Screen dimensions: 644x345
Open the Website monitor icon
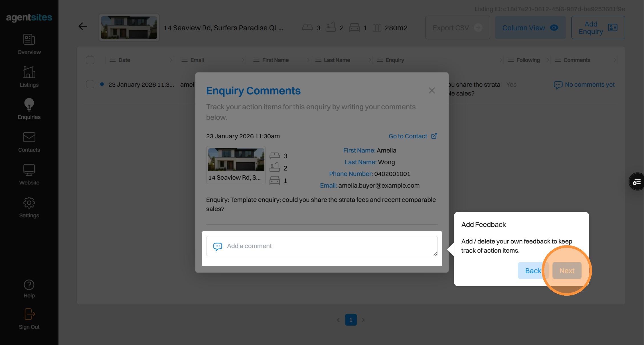(x=29, y=170)
